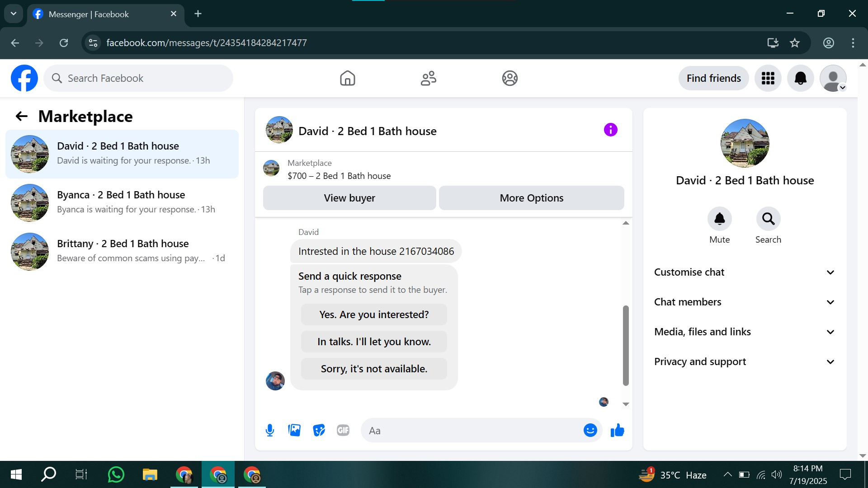Open the sticker picker icon

click(x=319, y=430)
